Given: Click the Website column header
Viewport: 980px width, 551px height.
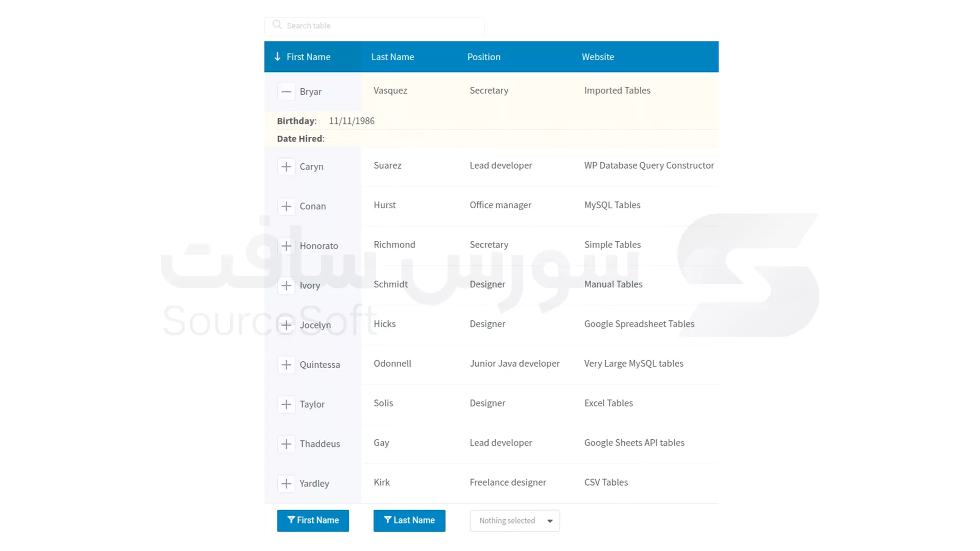Looking at the screenshot, I should [598, 57].
